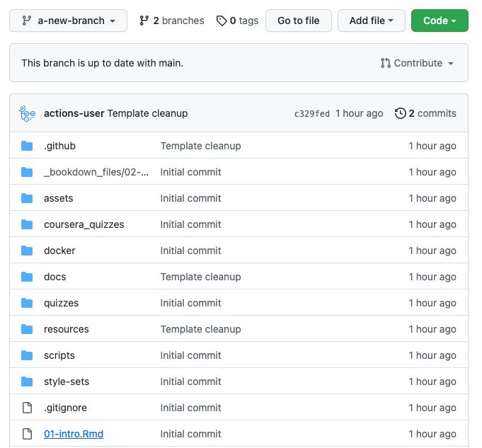The image size is (482, 448).
Task: Expand the Contribute dropdown
Action: click(x=417, y=63)
